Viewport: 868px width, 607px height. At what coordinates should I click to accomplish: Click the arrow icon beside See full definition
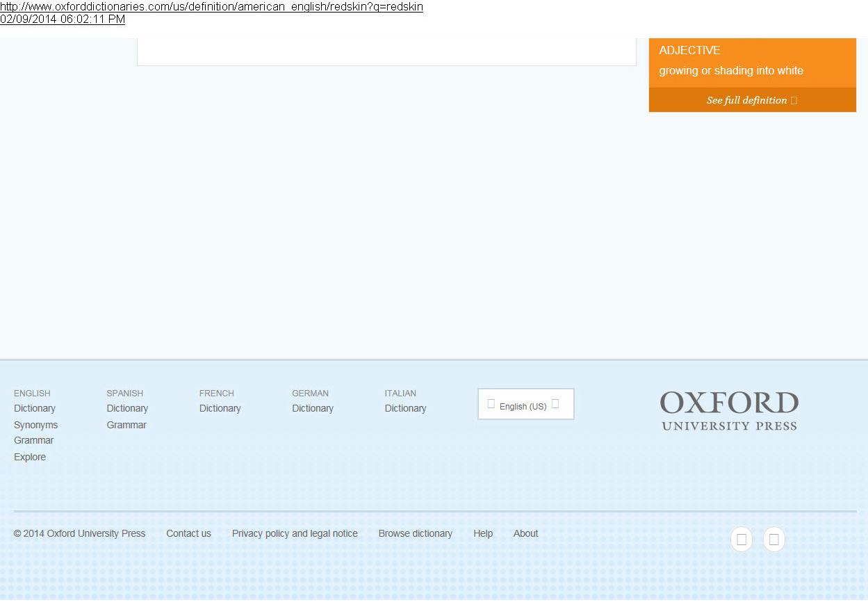[794, 100]
